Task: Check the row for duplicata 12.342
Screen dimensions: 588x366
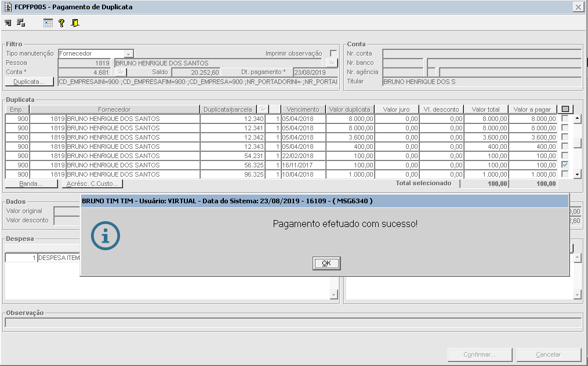Action: 565,137
